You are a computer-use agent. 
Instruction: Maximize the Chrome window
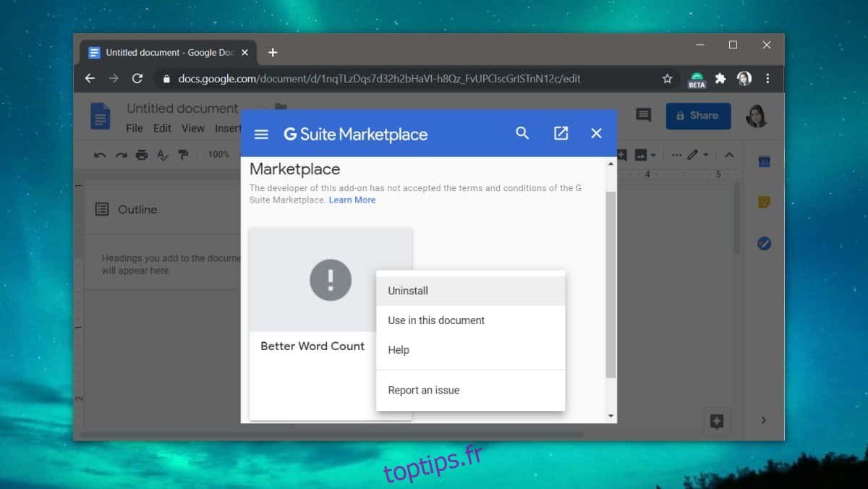(733, 45)
